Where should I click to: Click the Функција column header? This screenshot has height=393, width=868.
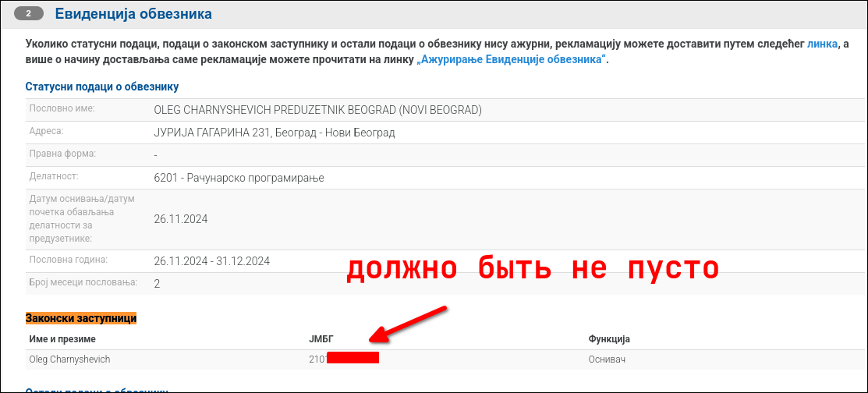click(608, 339)
